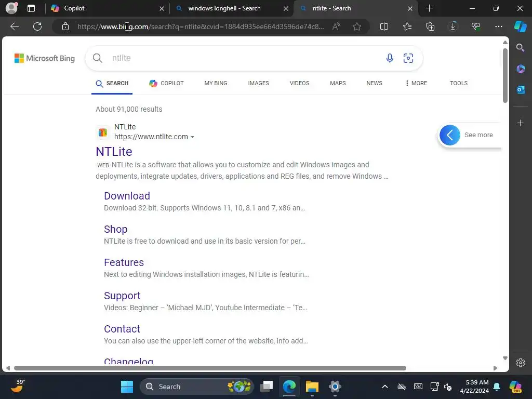This screenshot has height=399, width=532.
Task: Open sidebar settings gear icon
Action: pyautogui.click(x=521, y=363)
